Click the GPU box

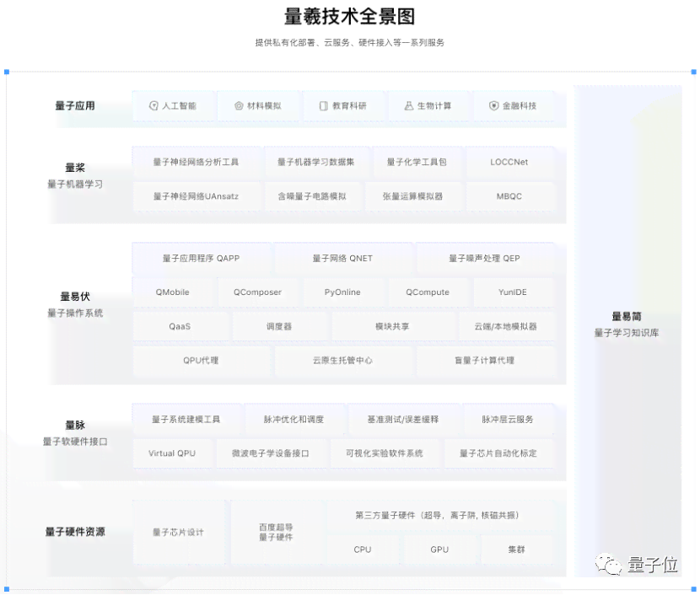(x=439, y=549)
